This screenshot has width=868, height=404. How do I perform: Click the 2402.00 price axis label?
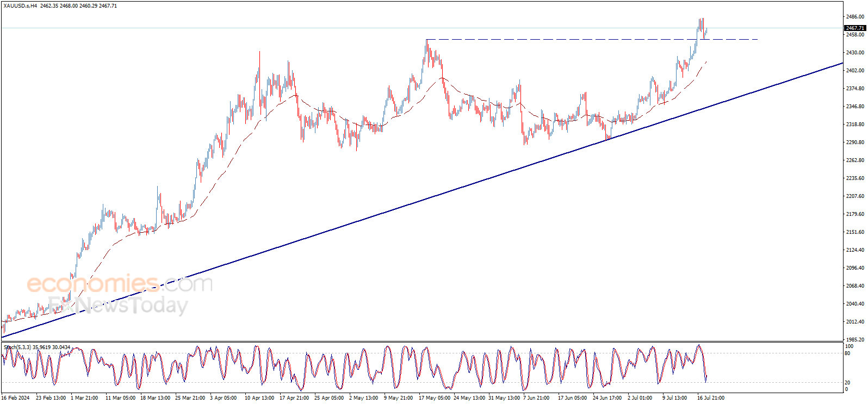click(855, 71)
